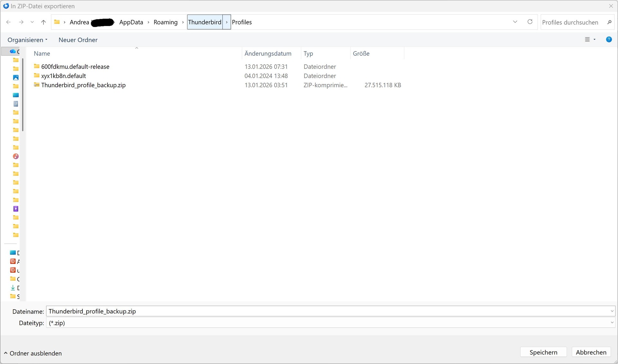The image size is (618, 364).
Task: Click the blue help question mark icon
Action: (x=609, y=40)
